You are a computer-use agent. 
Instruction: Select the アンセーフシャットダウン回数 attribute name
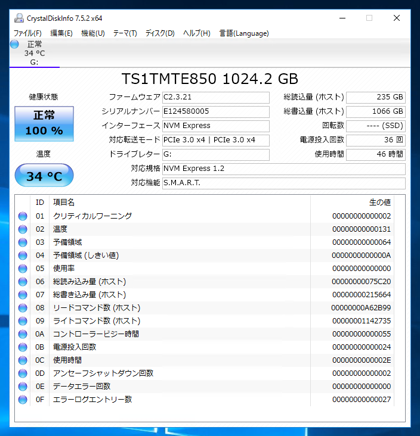(103, 373)
